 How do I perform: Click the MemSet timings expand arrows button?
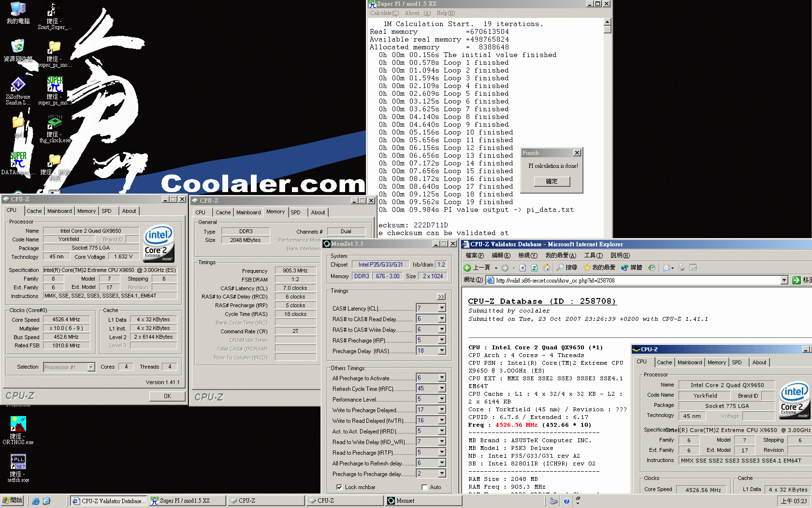pyautogui.click(x=441, y=297)
